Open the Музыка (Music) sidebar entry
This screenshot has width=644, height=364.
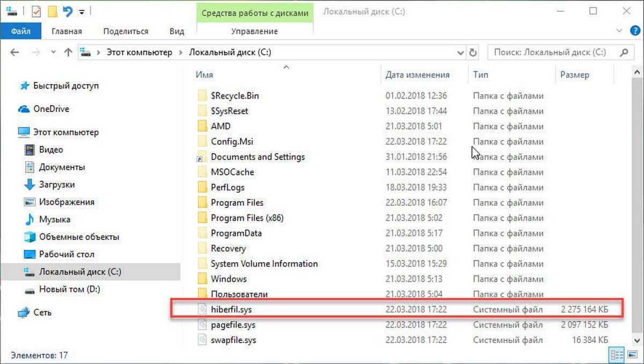pos(54,219)
